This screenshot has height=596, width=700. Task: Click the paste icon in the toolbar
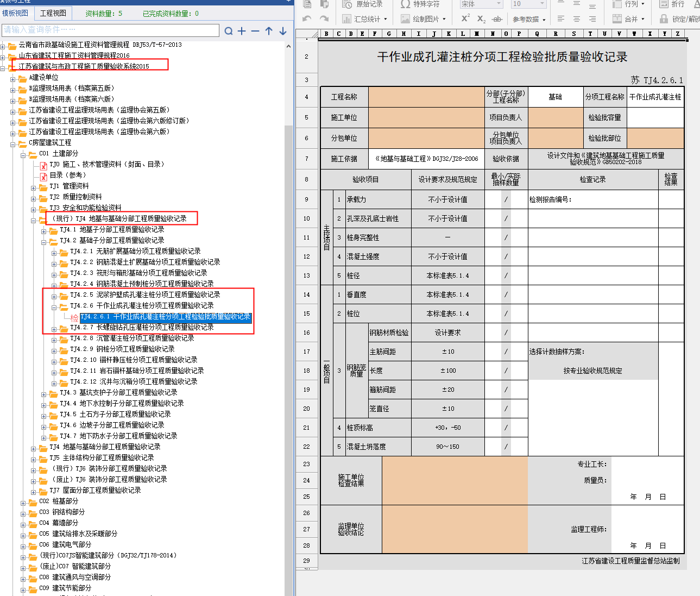[324, 4]
